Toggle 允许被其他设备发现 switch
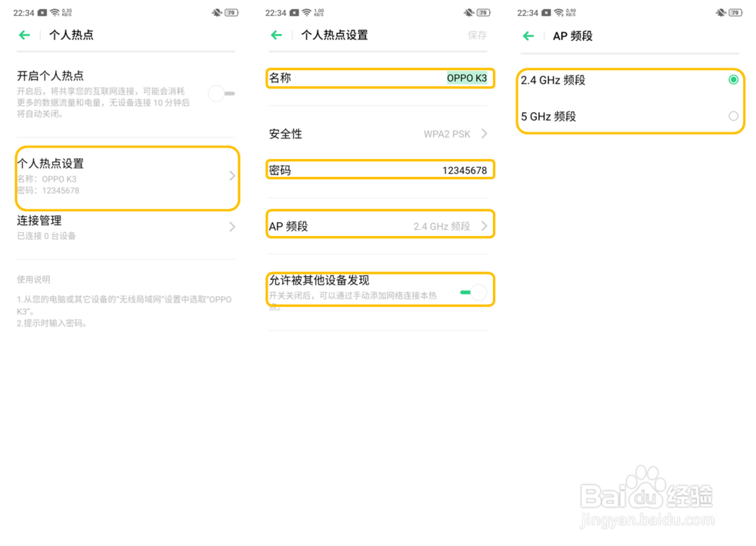Screen dimensions: 756x546 coord(472,292)
